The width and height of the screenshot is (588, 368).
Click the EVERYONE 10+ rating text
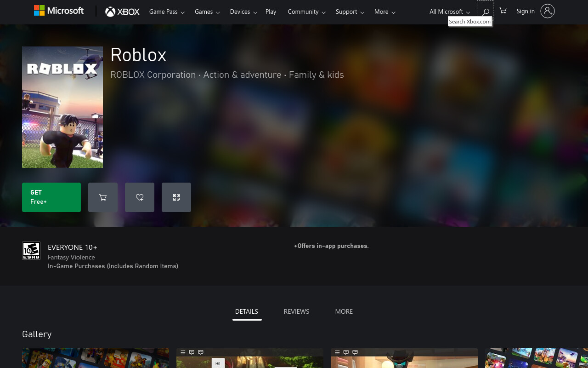(x=73, y=247)
